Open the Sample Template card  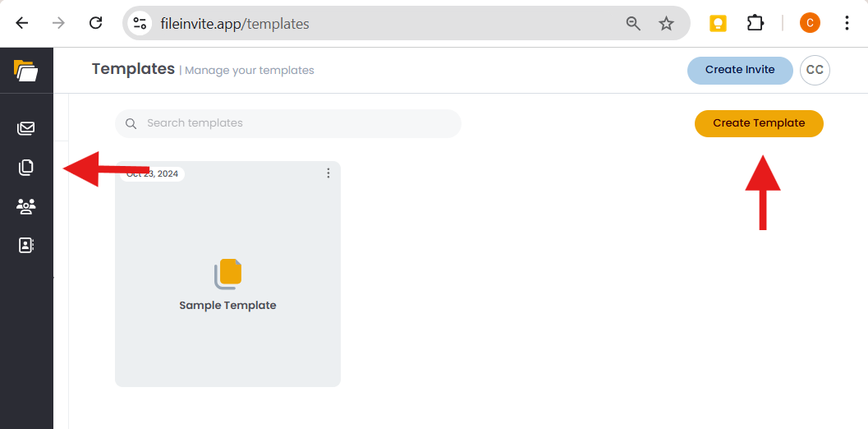[x=227, y=284]
